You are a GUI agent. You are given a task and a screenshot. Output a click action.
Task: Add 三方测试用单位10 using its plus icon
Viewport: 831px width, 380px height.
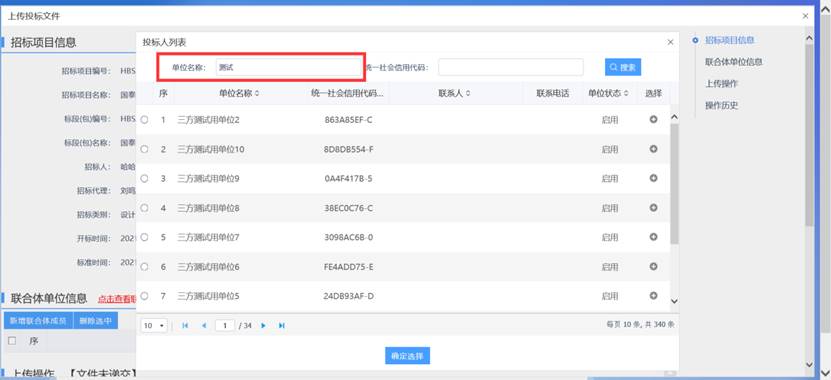pos(653,149)
